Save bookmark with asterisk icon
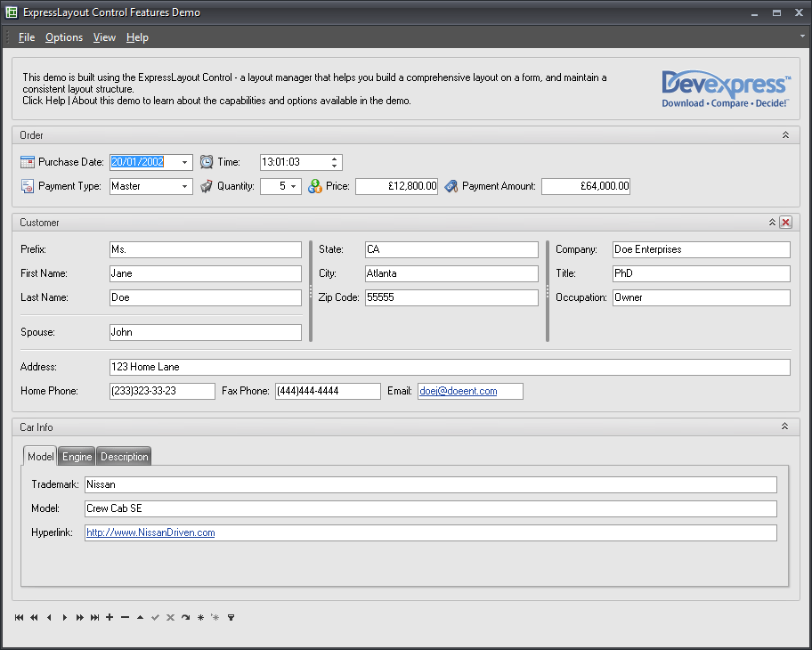Viewport: 812px width, 650px height. pos(201,617)
